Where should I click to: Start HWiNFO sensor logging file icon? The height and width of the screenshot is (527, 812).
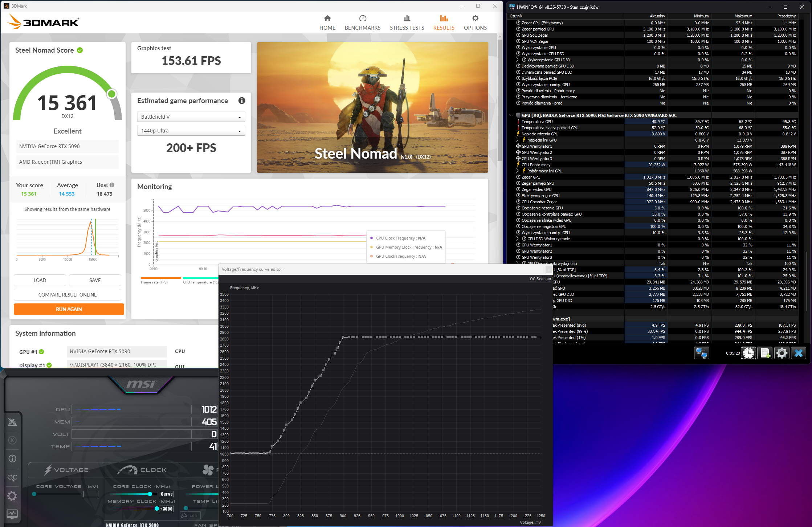(765, 353)
